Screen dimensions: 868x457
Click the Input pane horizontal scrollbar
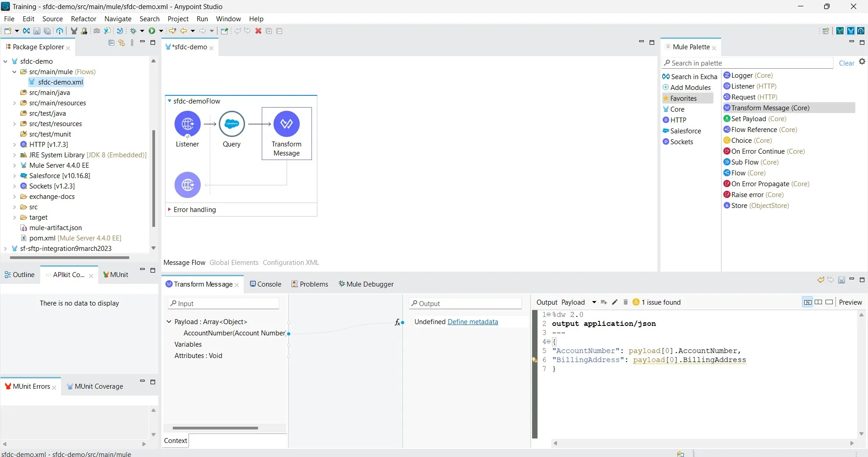(215, 428)
